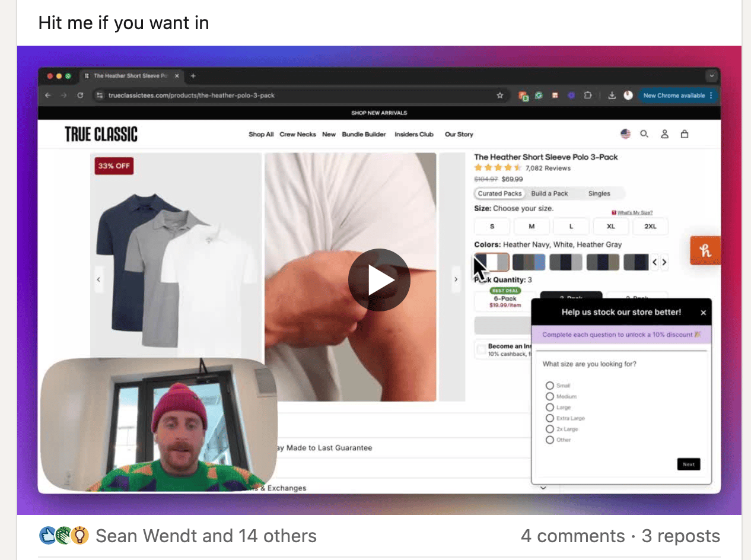Open the Insiders Club menu item

point(414,135)
